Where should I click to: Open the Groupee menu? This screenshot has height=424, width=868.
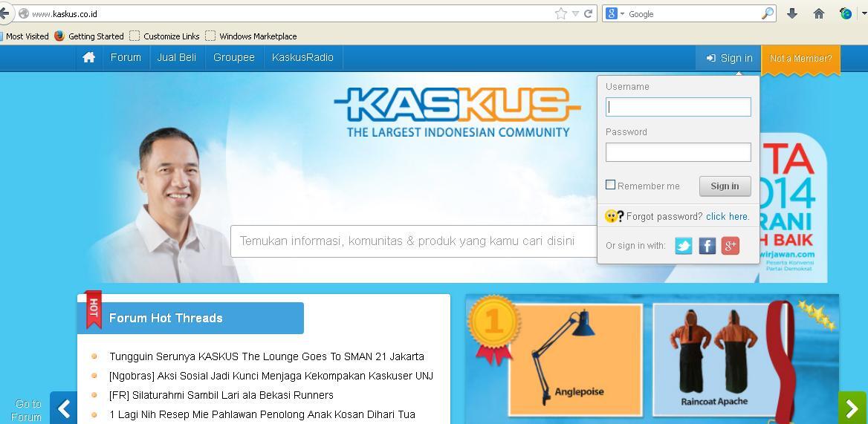[x=234, y=57]
